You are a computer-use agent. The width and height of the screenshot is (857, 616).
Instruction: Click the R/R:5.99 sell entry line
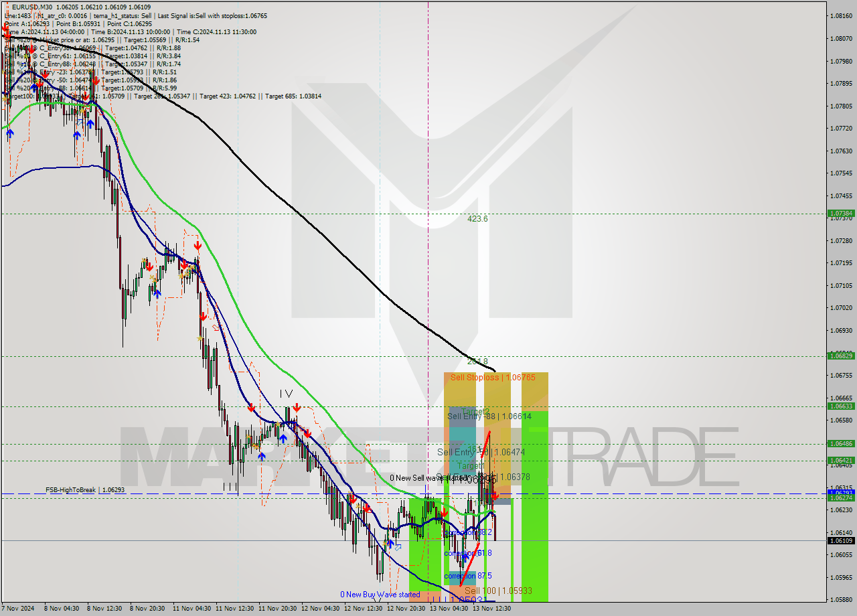click(90, 88)
